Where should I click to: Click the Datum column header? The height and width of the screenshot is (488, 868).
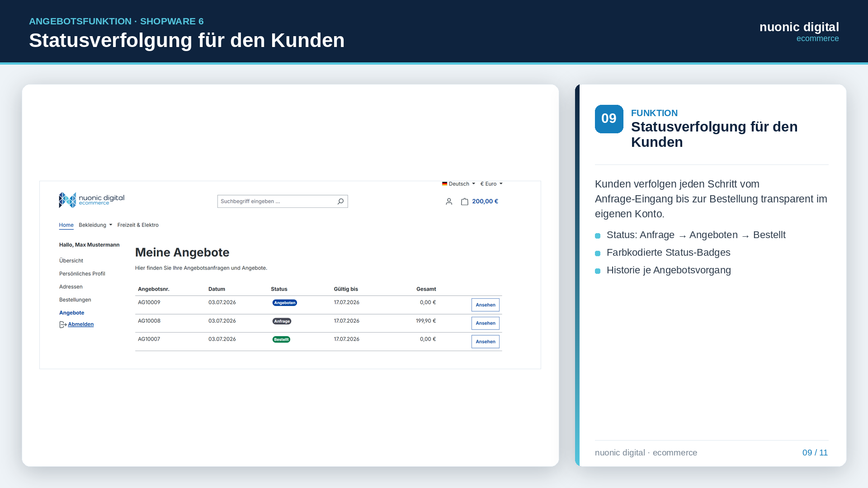[217, 289]
